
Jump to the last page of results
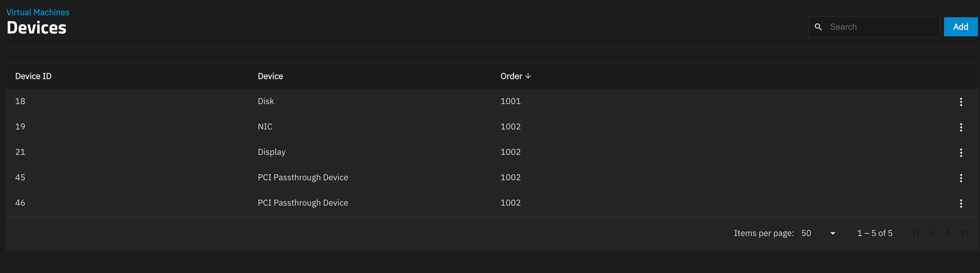(x=964, y=233)
